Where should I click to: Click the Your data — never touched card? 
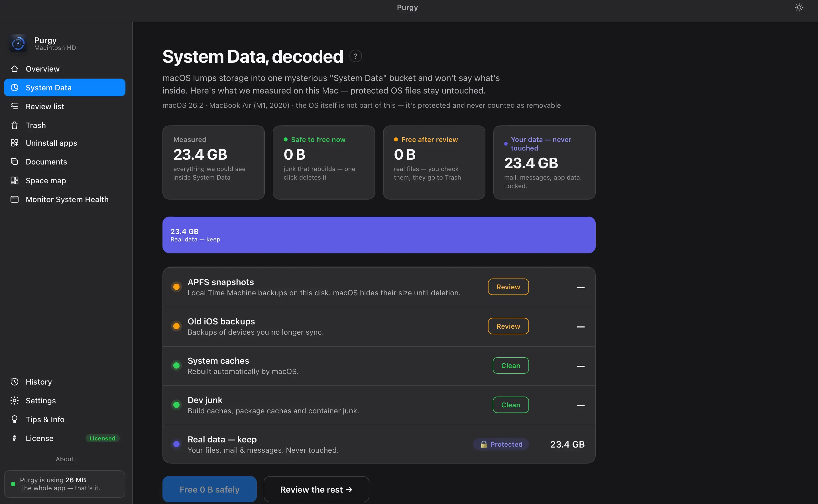(x=544, y=162)
